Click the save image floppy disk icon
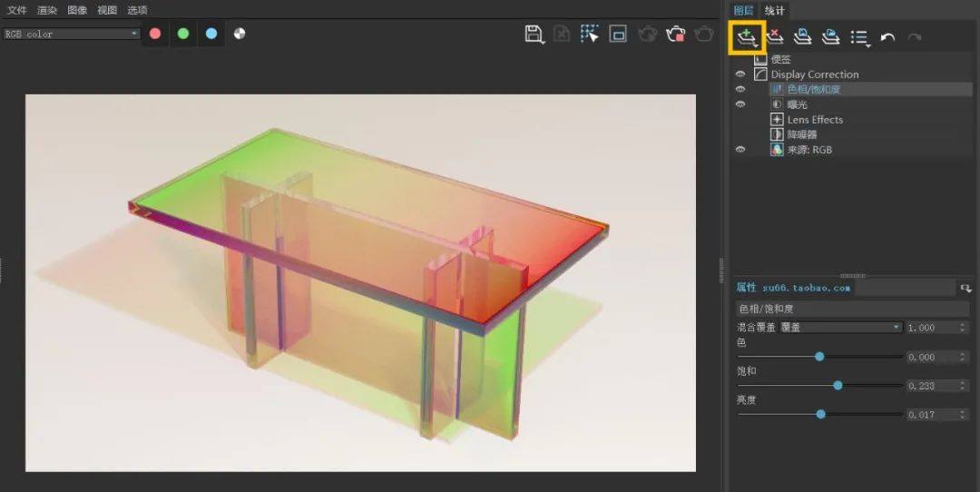 tap(534, 34)
